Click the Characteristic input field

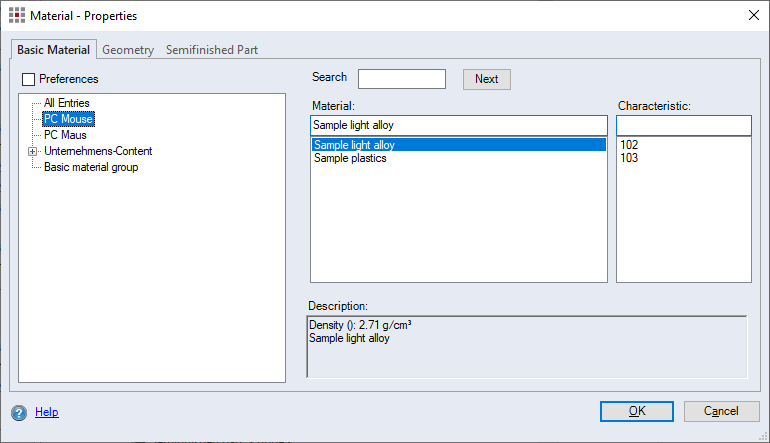pos(683,125)
